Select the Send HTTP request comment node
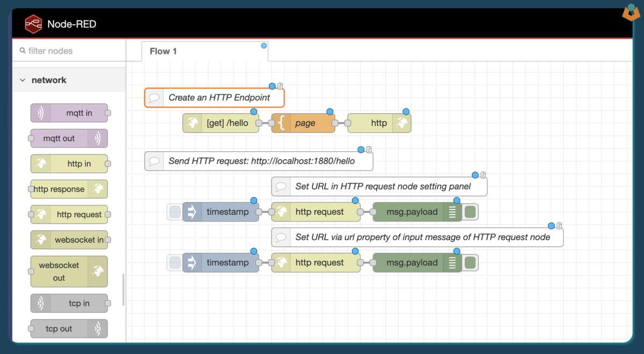The width and height of the screenshot is (644, 354). [259, 161]
